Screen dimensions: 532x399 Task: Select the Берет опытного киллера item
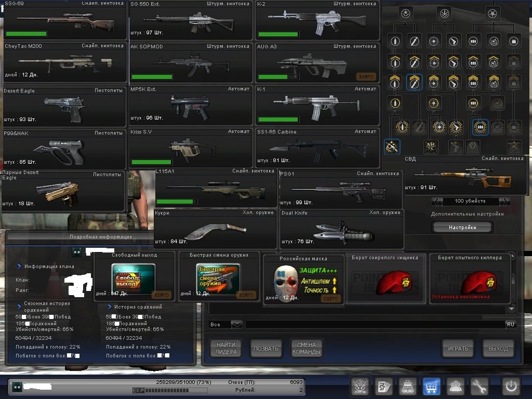(470, 278)
